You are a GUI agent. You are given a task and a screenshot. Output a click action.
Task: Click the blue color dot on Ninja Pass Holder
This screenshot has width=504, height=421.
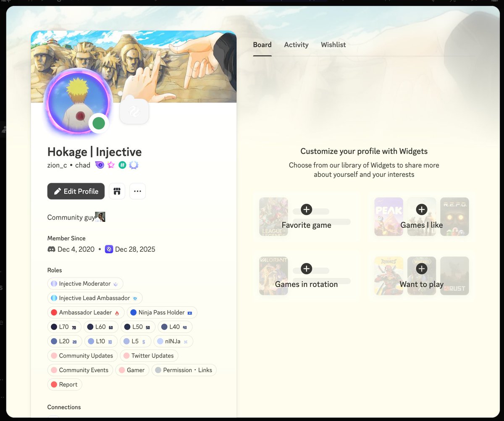click(133, 312)
